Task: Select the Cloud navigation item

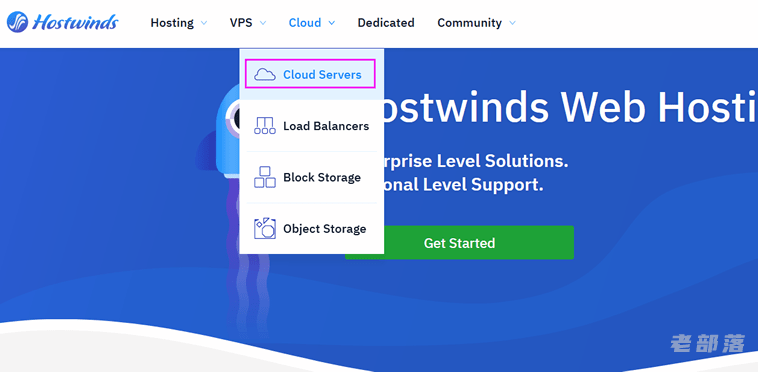Action: click(305, 23)
